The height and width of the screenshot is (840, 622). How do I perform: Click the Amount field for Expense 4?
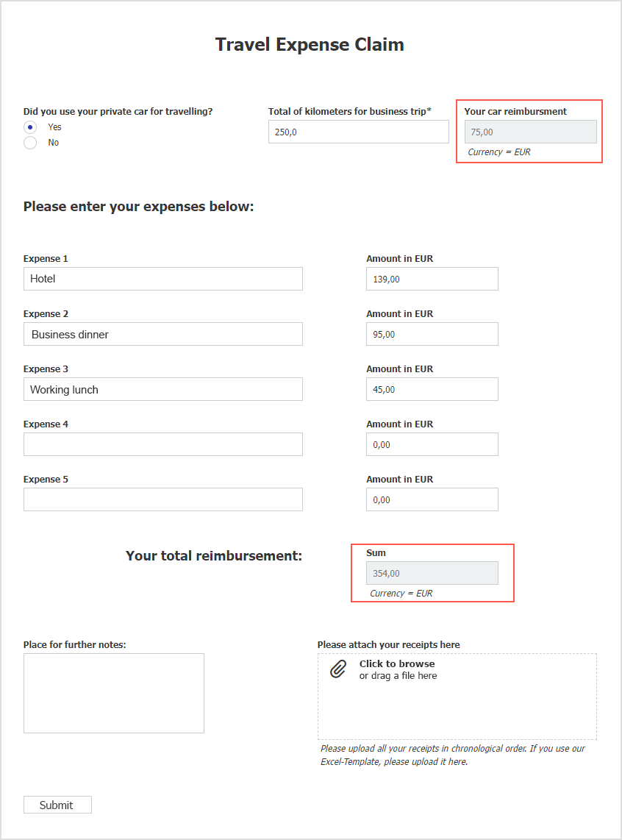click(432, 444)
